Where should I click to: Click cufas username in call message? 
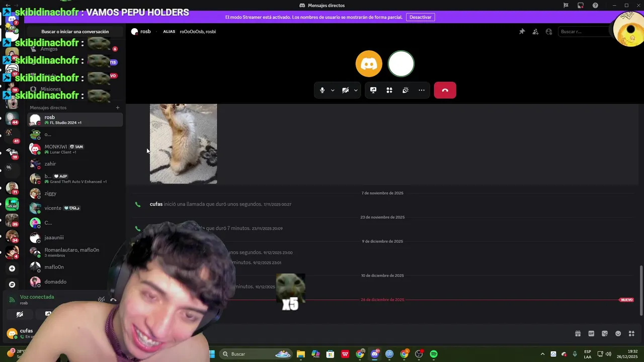156,204
